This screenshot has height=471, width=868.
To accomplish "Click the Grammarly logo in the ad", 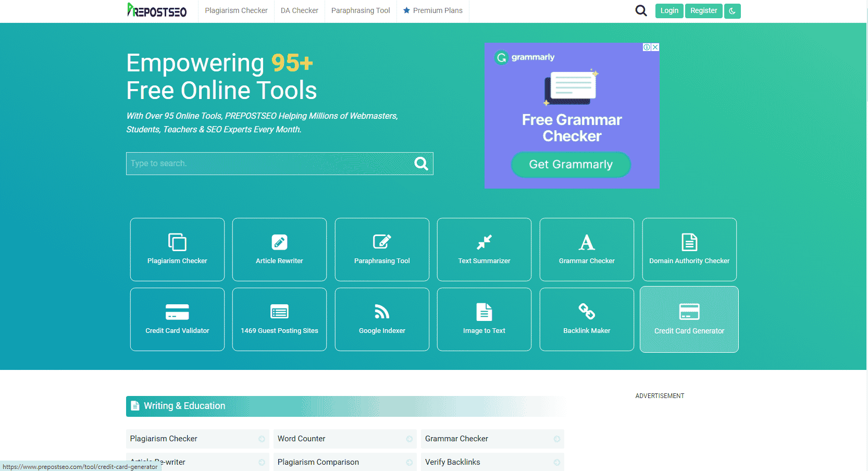I will pos(525,57).
